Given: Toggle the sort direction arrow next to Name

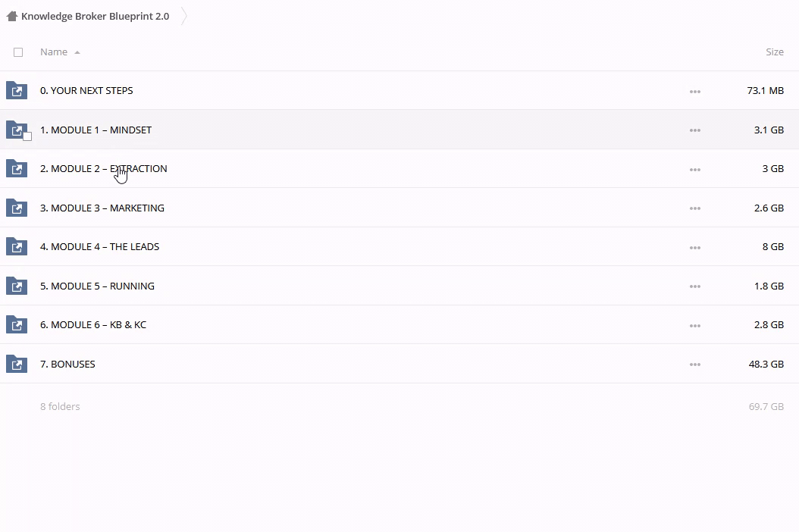Looking at the screenshot, I should 77,53.
